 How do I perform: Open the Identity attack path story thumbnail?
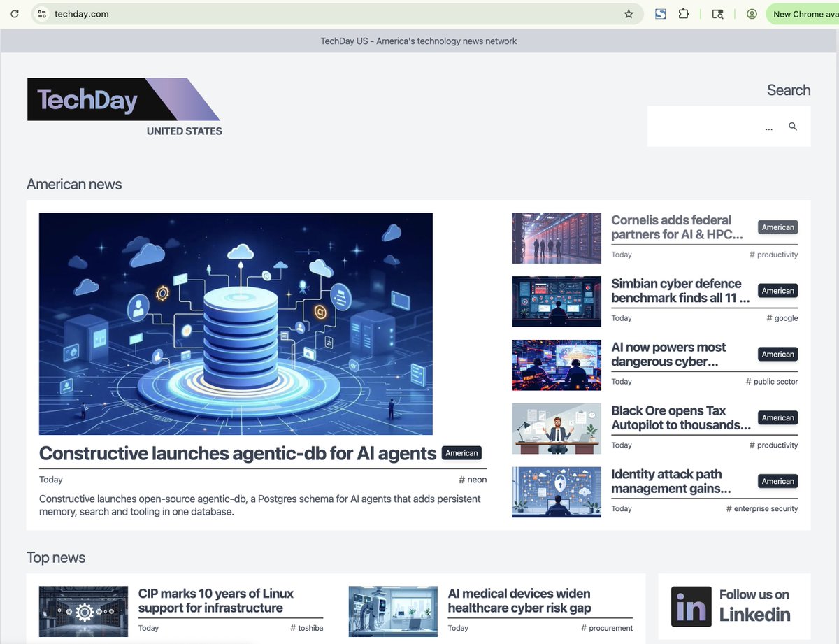pos(557,492)
